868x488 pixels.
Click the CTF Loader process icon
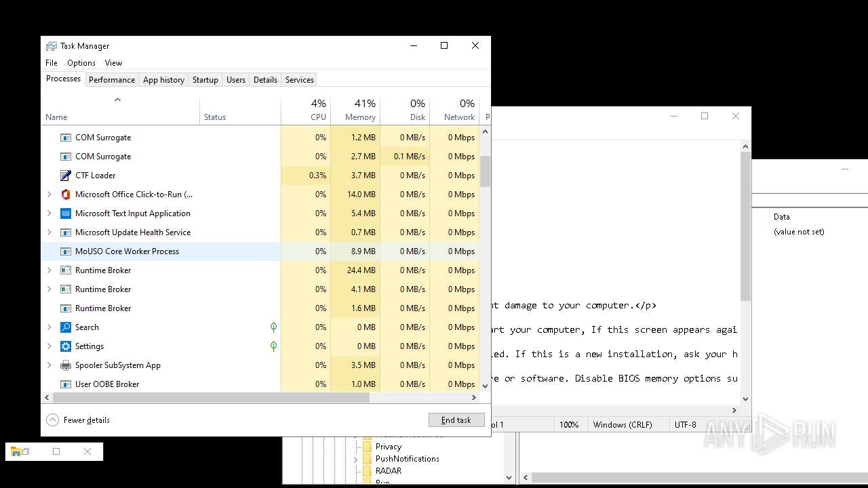coord(66,176)
